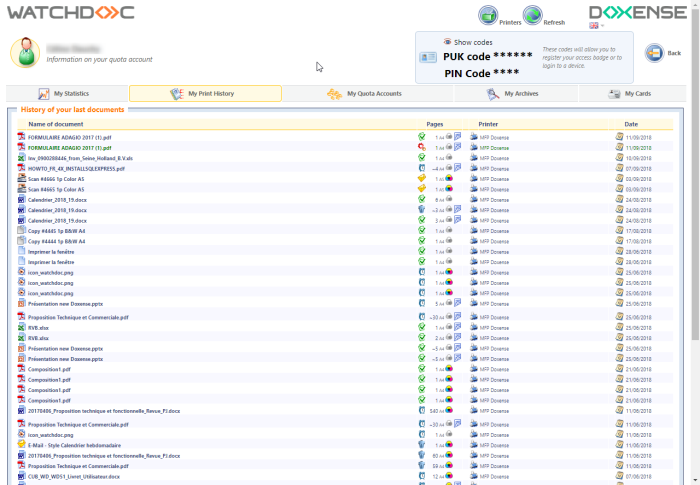
Task: Click the Date column header
Action: point(631,124)
